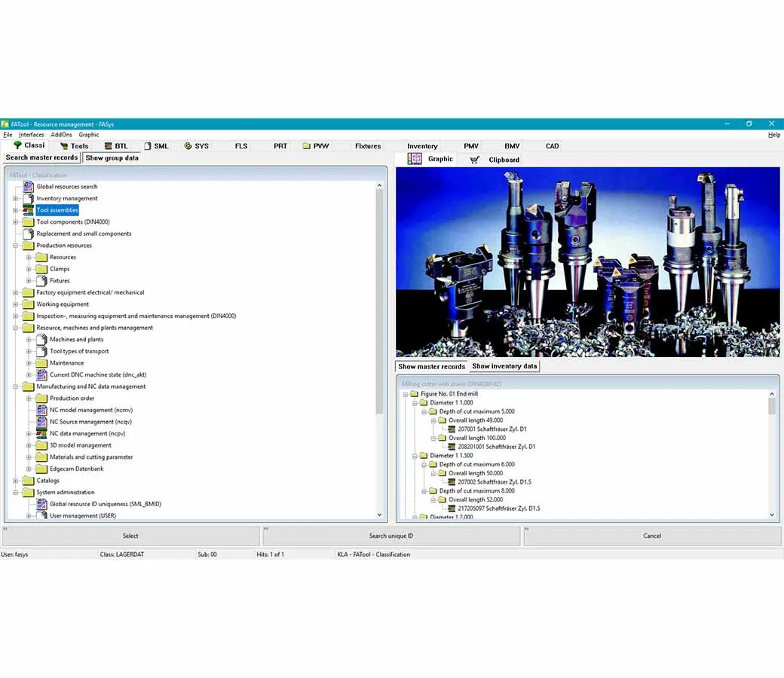Select the Global resources search icon
Screen dimensions: 784x678
[x=30, y=186]
